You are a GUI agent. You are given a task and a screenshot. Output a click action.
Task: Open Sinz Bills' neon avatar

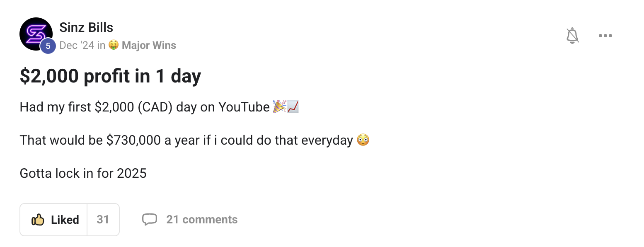pos(36,34)
